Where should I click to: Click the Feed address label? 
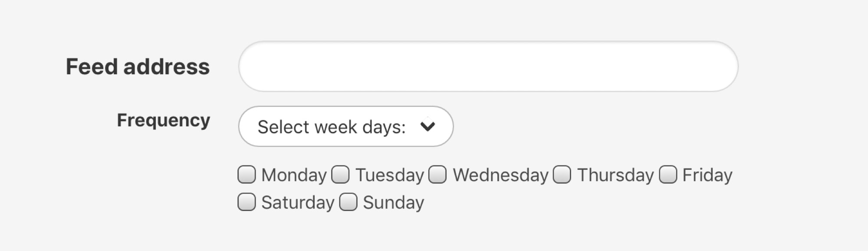(137, 66)
